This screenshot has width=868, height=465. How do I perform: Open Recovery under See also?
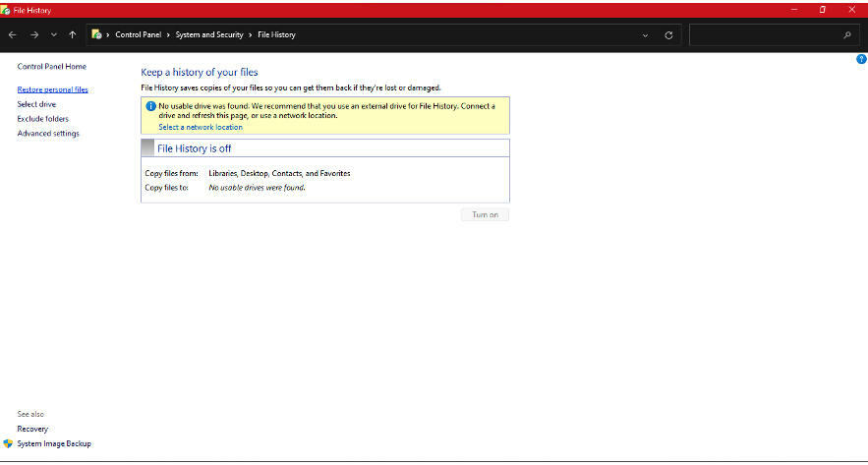tap(32, 429)
